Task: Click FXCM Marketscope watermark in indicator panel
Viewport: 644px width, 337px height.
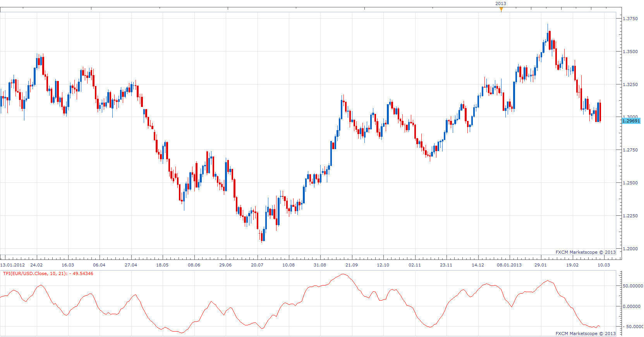Action: coord(586,334)
